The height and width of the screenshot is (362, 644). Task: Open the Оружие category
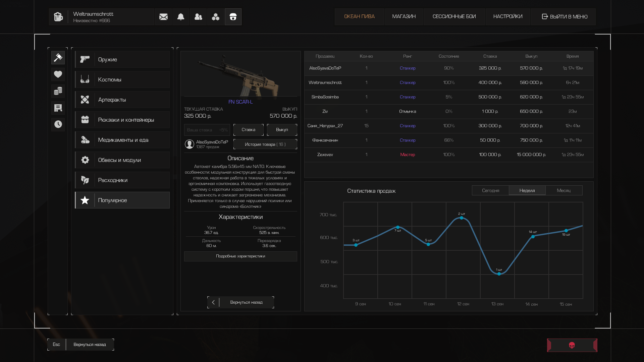[122, 59]
